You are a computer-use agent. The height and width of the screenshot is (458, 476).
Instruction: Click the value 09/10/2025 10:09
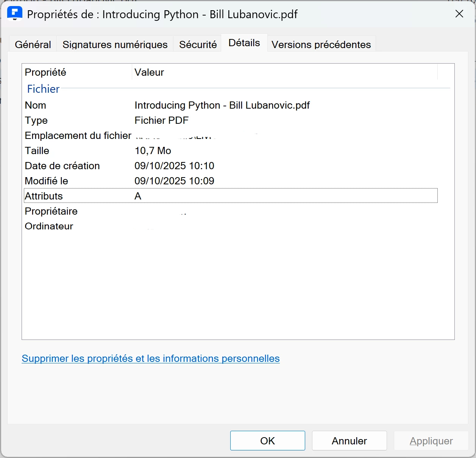click(175, 181)
